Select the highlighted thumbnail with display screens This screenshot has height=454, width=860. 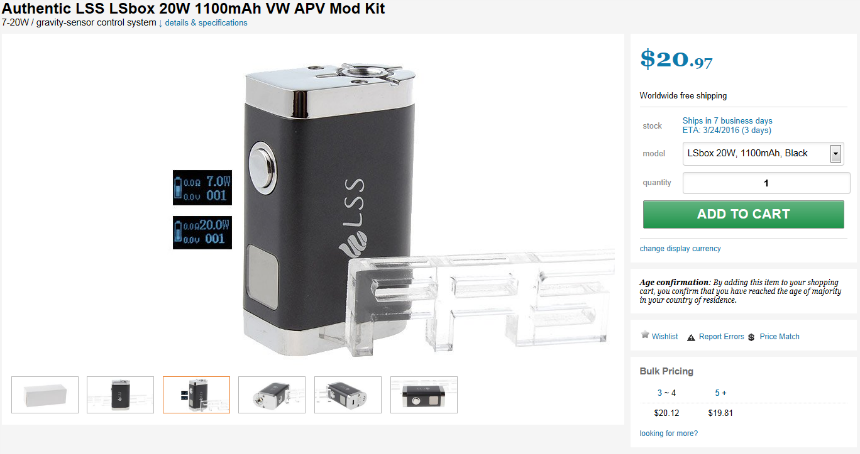click(196, 395)
